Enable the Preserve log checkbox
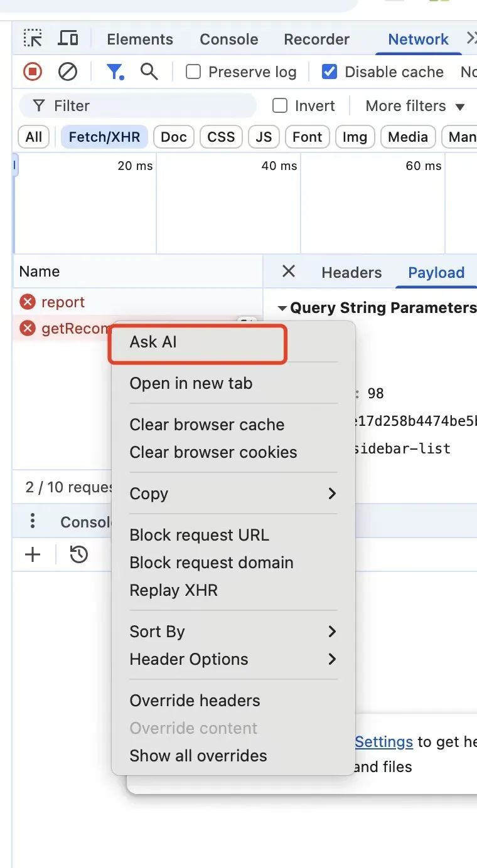 193,72
